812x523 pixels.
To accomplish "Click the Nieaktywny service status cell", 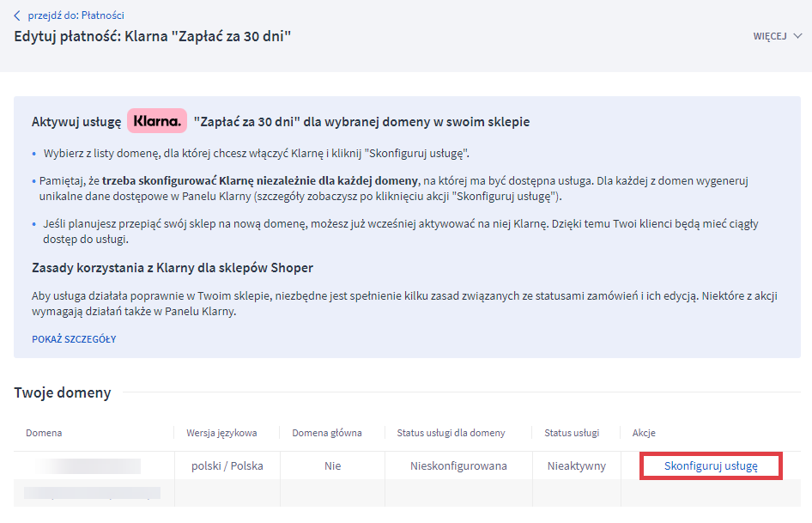I will [x=577, y=466].
